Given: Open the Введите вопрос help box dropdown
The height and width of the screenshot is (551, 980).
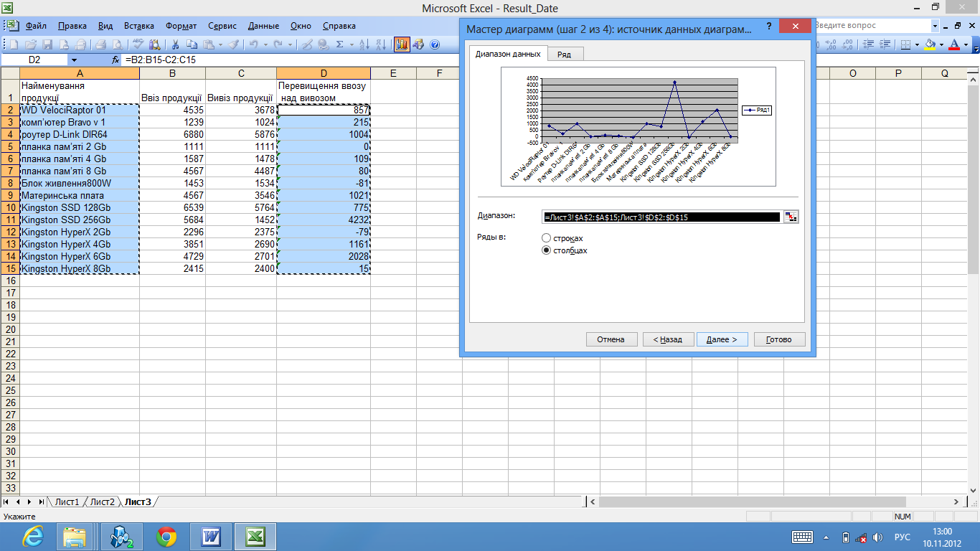Looking at the screenshot, I should (935, 25).
